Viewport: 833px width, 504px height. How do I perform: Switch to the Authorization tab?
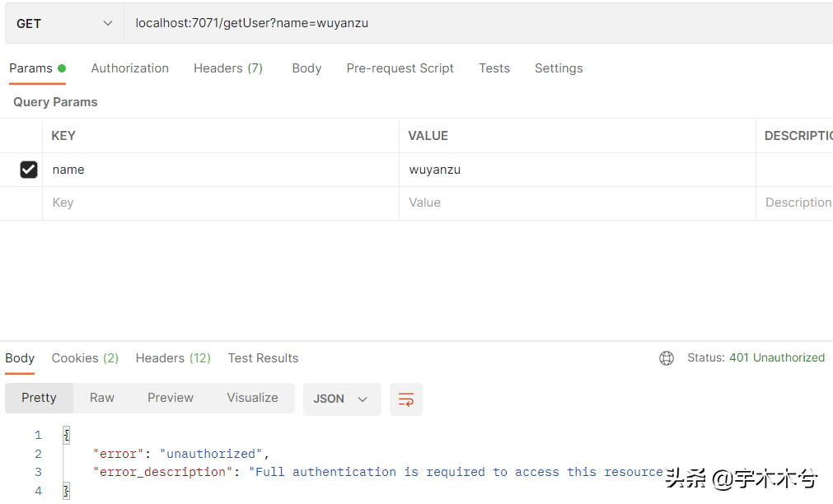(129, 68)
